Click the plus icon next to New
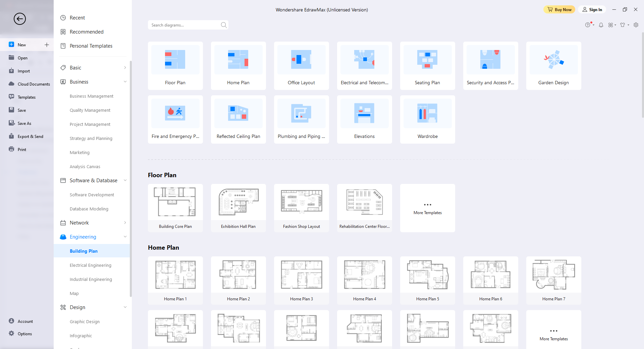 pos(47,45)
